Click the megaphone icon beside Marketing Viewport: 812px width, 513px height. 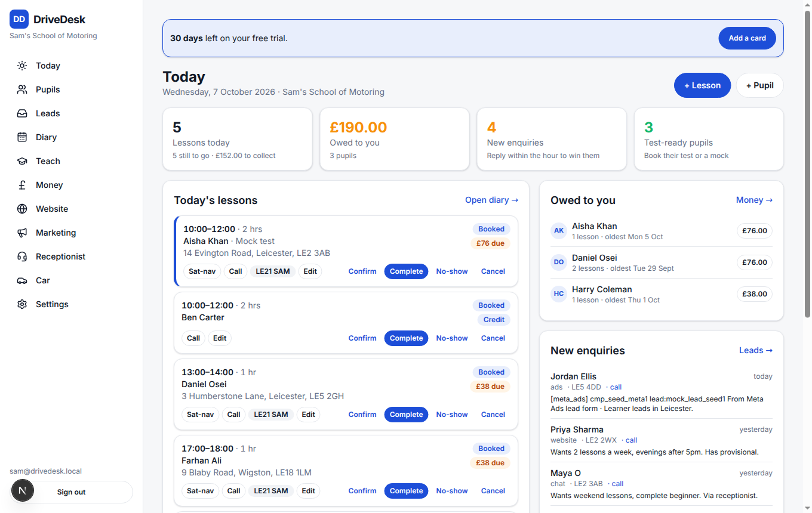tap(22, 233)
